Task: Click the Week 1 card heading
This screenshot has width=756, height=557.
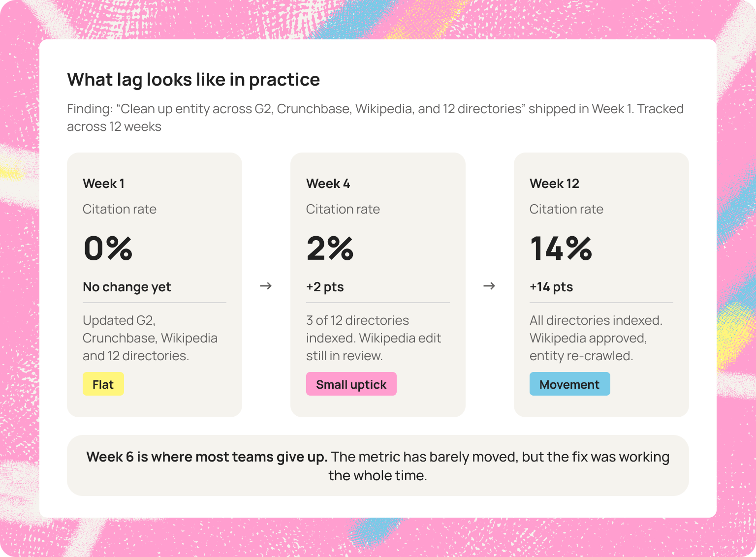Action: coord(104,184)
